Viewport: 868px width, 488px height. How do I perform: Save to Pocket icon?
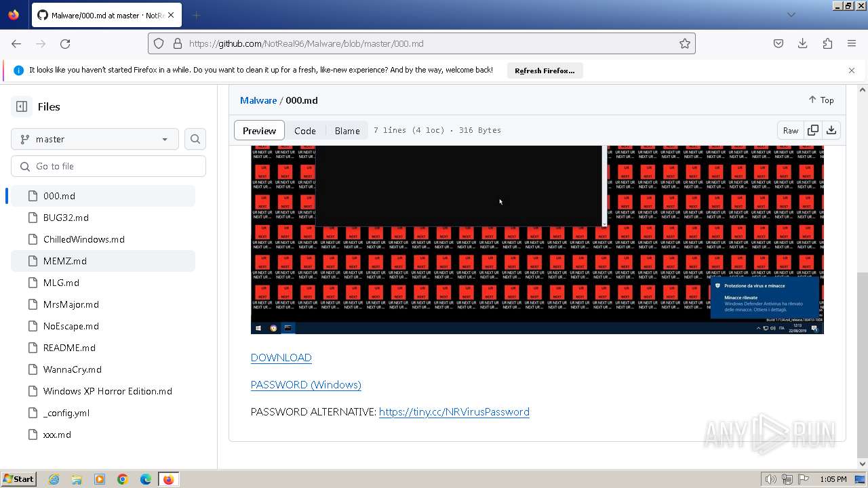click(778, 43)
